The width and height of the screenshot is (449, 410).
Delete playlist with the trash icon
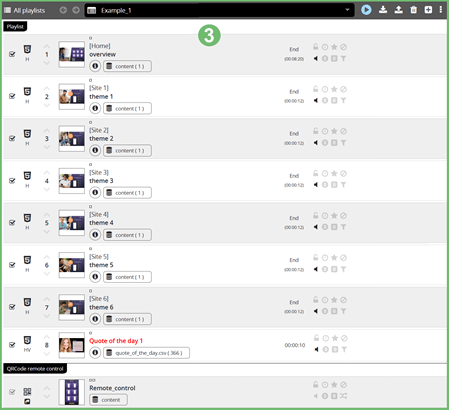(x=414, y=10)
